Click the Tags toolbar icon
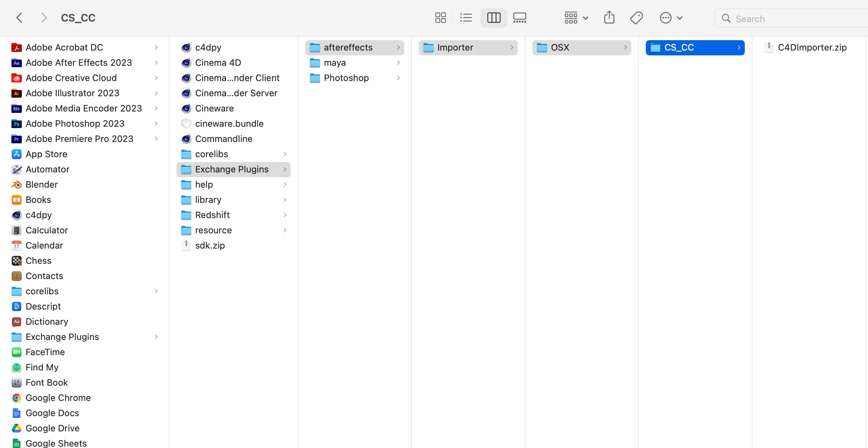 coord(636,18)
